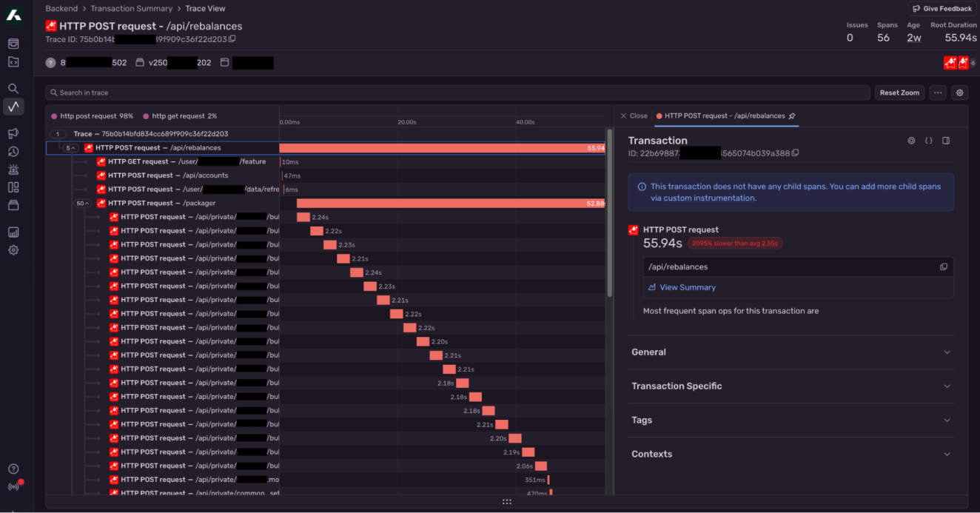Expand the General section
This screenshot has width=980, height=513.
pyautogui.click(x=791, y=352)
